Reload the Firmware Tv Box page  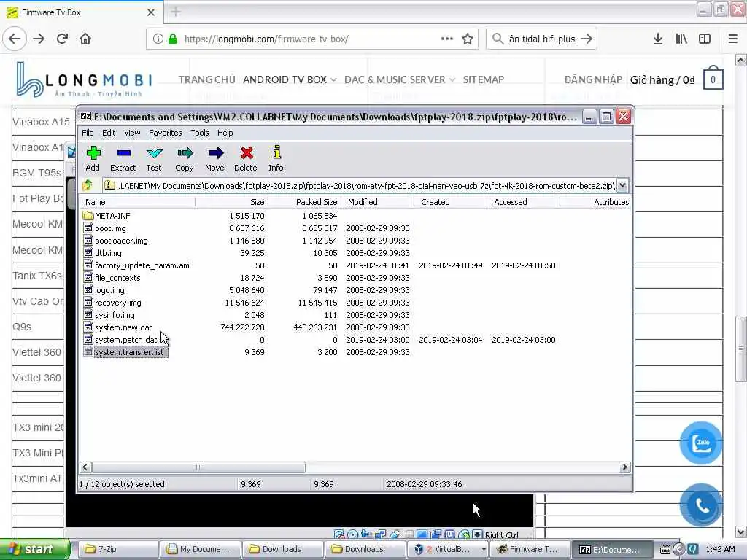click(62, 39)
